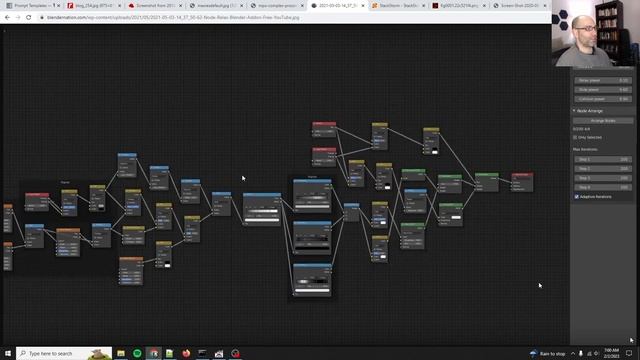
Task: Click the Step 3 iterations field
Action: [x=603, y=178]
